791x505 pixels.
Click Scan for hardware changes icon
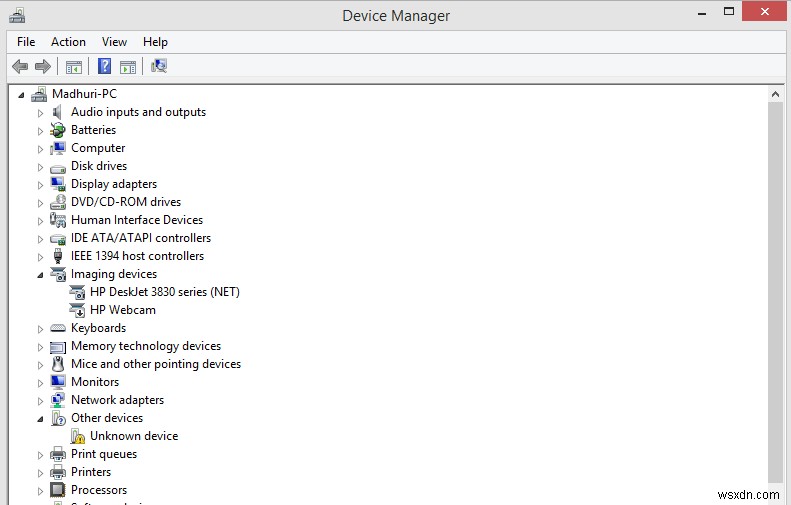(159, 67)
